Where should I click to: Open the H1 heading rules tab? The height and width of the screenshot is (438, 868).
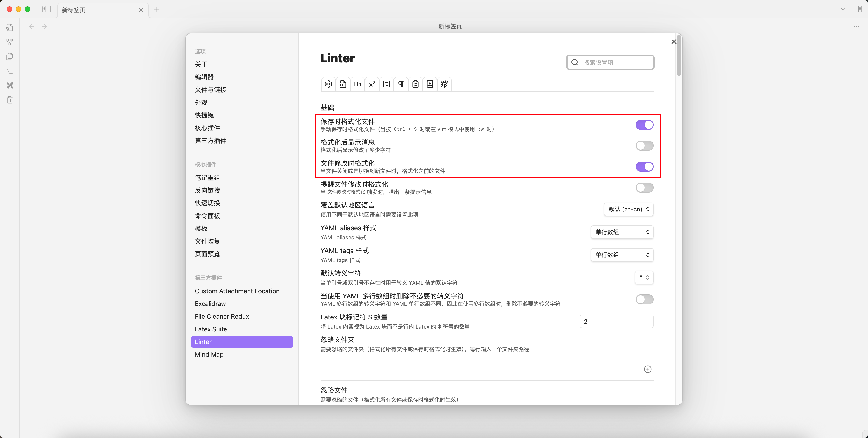358,84
